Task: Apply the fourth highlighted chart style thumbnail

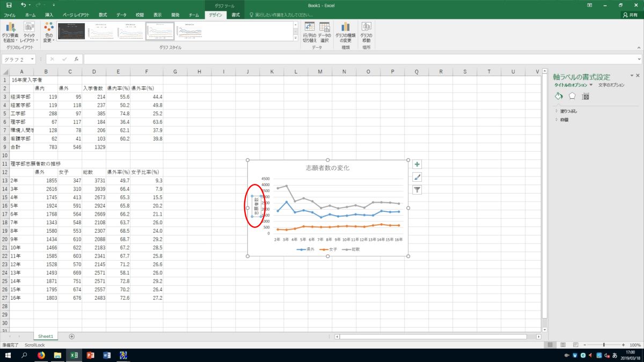Action: tap(160, 31)
